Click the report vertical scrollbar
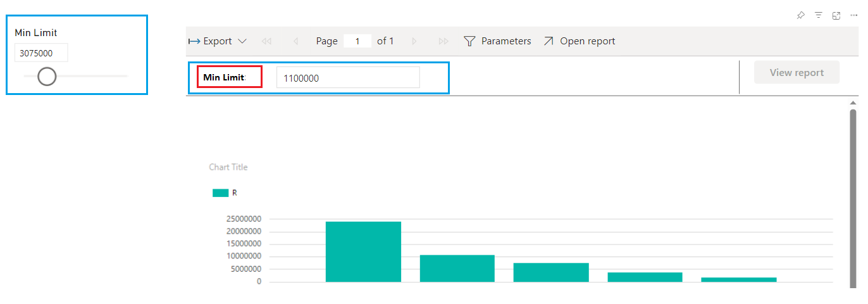 coord(853,198)
